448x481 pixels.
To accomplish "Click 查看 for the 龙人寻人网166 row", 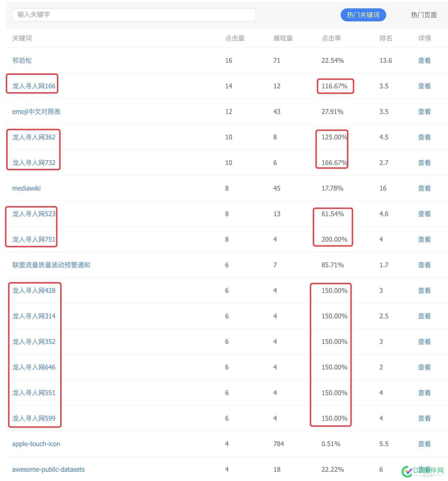I will pos(424,86).
